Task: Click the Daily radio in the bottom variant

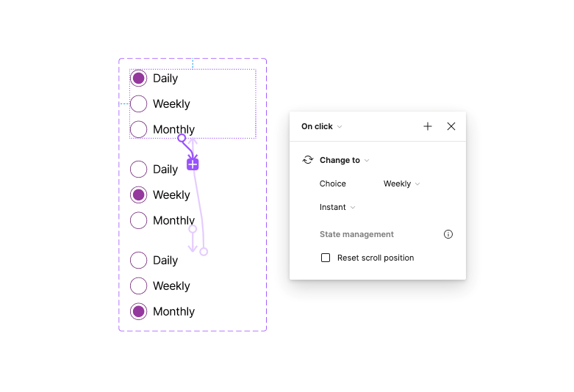Action: [x=139, y=260]
